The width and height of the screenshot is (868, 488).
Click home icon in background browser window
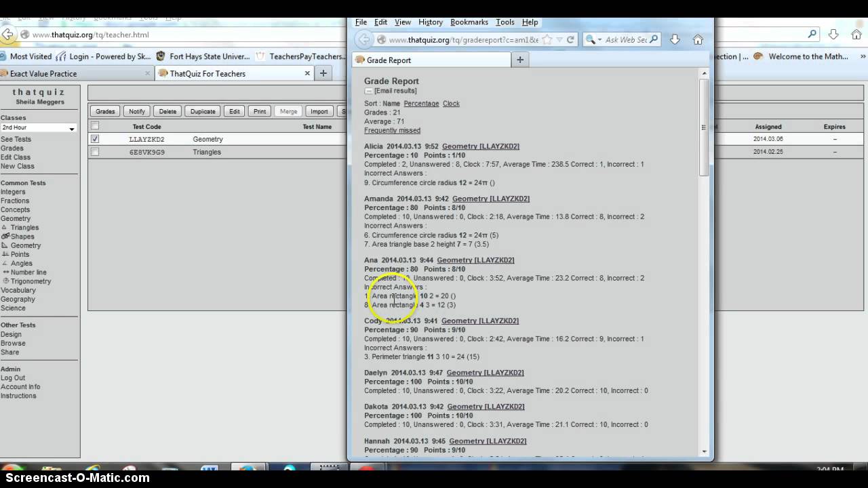coord(856,35)
